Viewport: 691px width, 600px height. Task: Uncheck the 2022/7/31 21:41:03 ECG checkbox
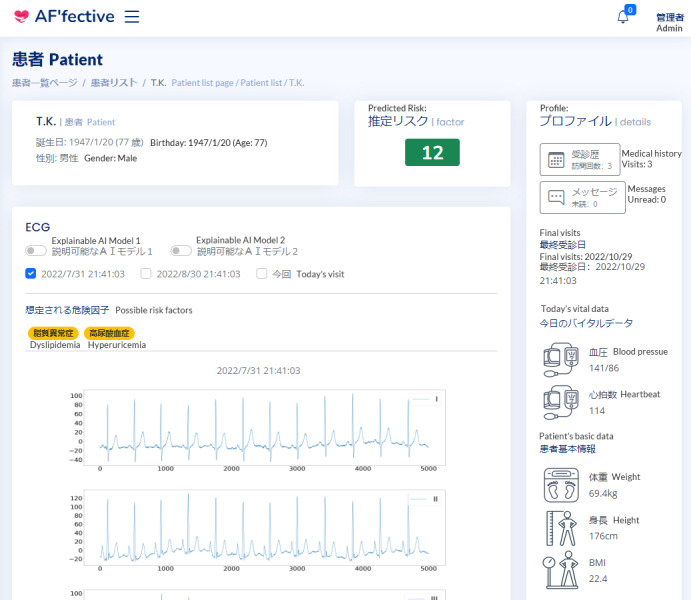click(30, 274)
